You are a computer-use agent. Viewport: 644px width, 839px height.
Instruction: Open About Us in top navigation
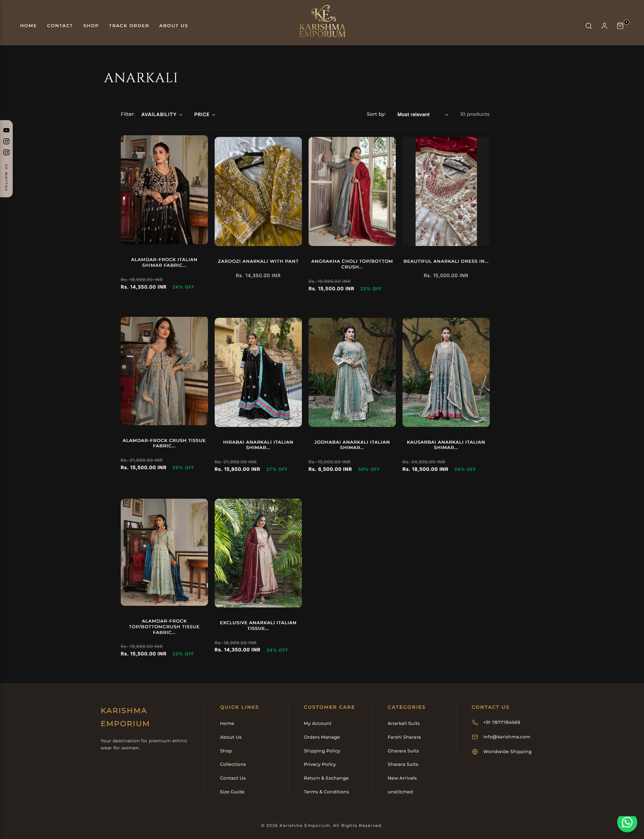click(173, 26)
